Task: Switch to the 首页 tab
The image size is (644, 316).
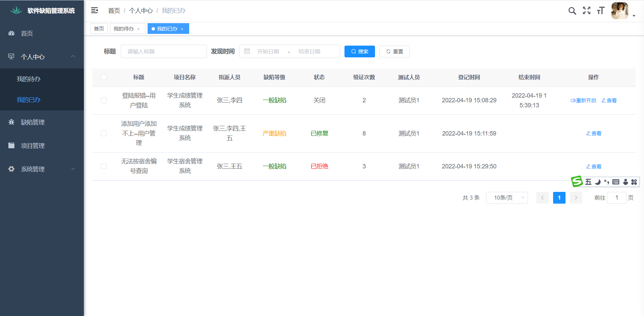Action: point(99,29)
